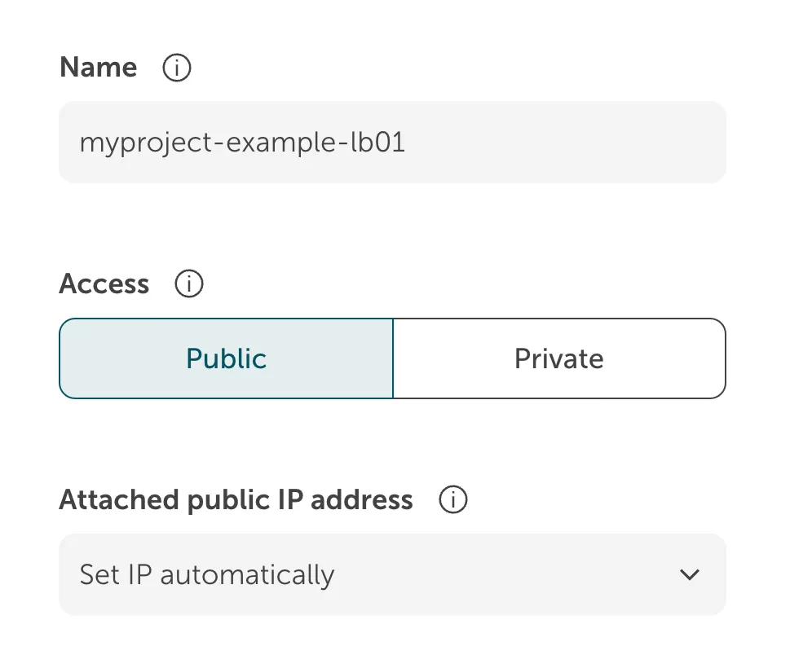Choose Private in the Access selector
This screenshot has width=812, height=655.
click(x=558, y=358)
